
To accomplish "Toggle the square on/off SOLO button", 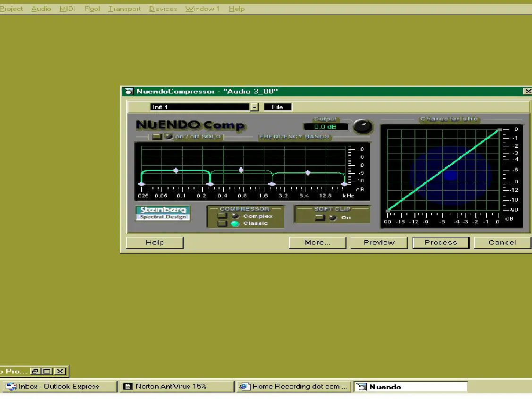I will click(157, 137).
